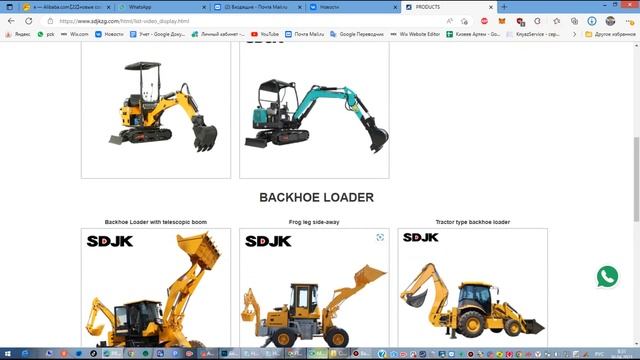Open the Личный кабинет bookmark

tap(218, 34)
